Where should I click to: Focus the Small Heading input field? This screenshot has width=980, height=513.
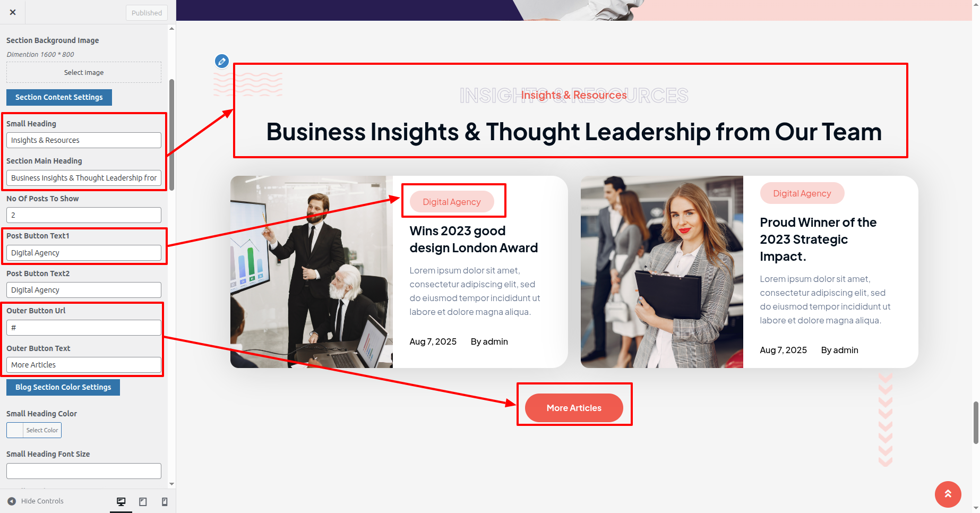click(84, 140)
